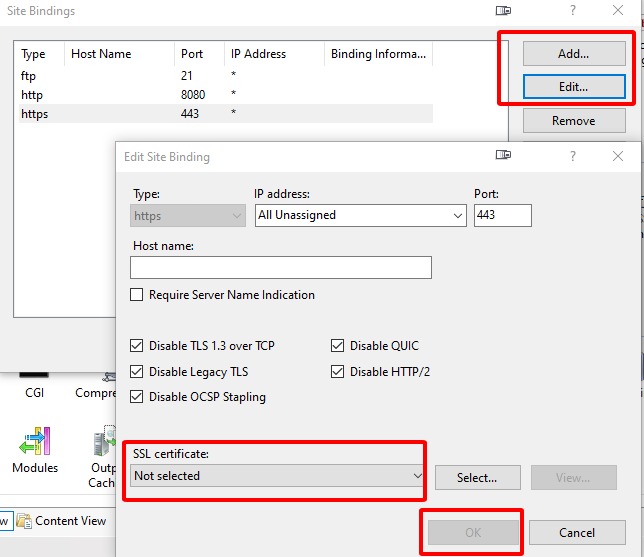
Task: Click the Site Bindings title bar device icon
Action: (x=503, y=11)
